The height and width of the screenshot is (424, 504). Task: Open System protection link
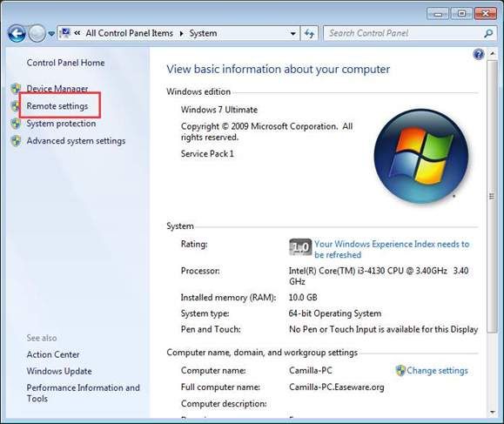click(61, 124)
